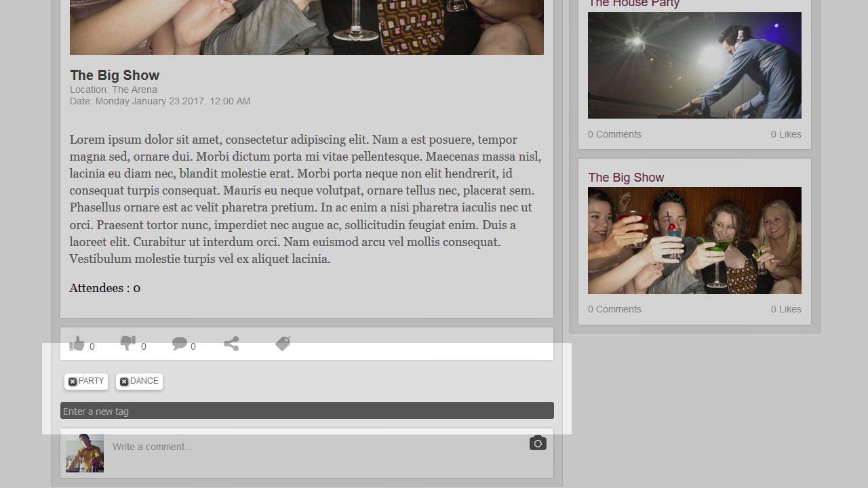This screenshot has width=868, height=488.
Task: Click '0 Comments' under The House Party
Action: 614,134
